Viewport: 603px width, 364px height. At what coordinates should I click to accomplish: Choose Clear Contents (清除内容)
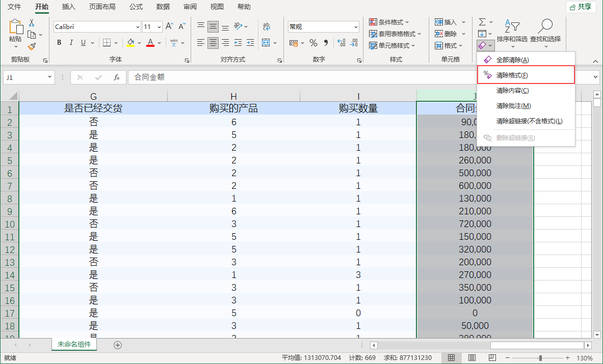526,91
